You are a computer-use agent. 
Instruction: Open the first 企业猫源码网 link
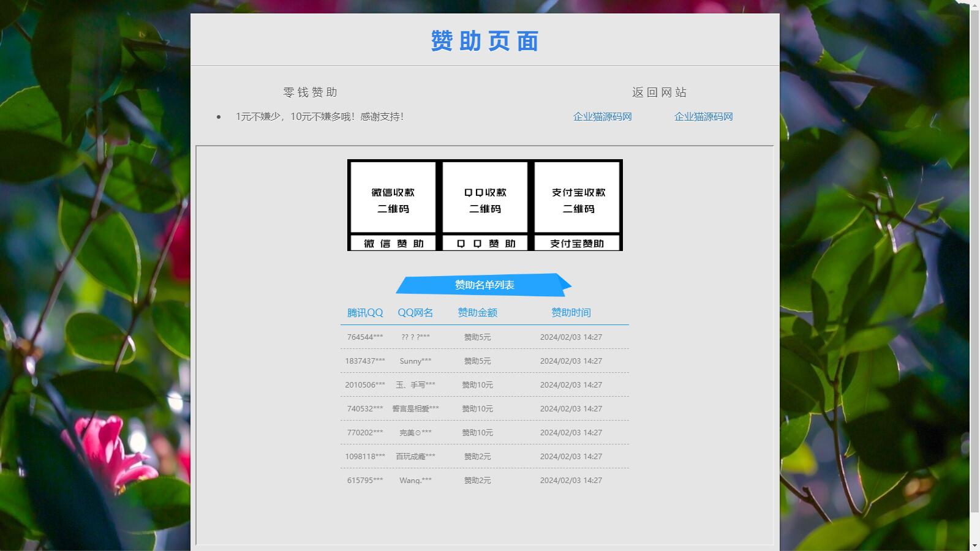[602, 117]
